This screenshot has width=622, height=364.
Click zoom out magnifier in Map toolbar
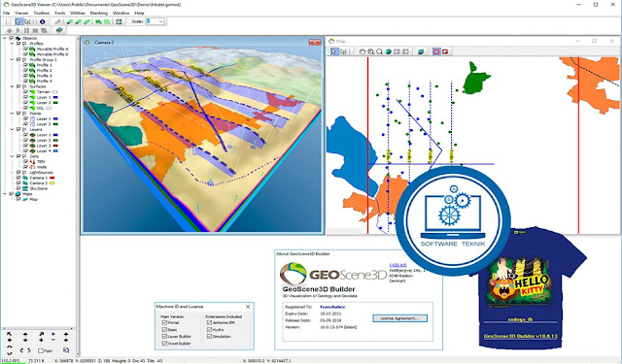[x=380, y=51]
